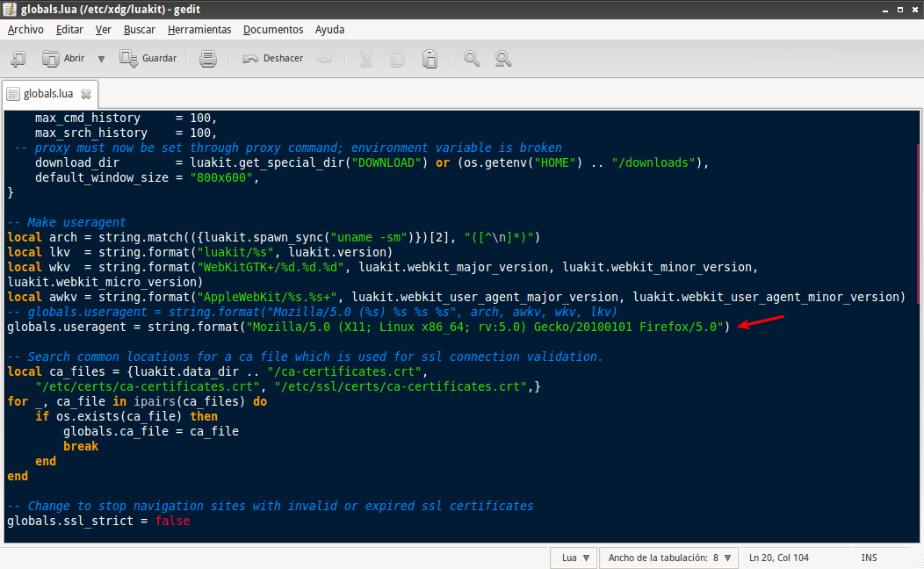Click the copy icon in toolbar
The height and width of the screenshot is (569, 924).
click(398, 59)
